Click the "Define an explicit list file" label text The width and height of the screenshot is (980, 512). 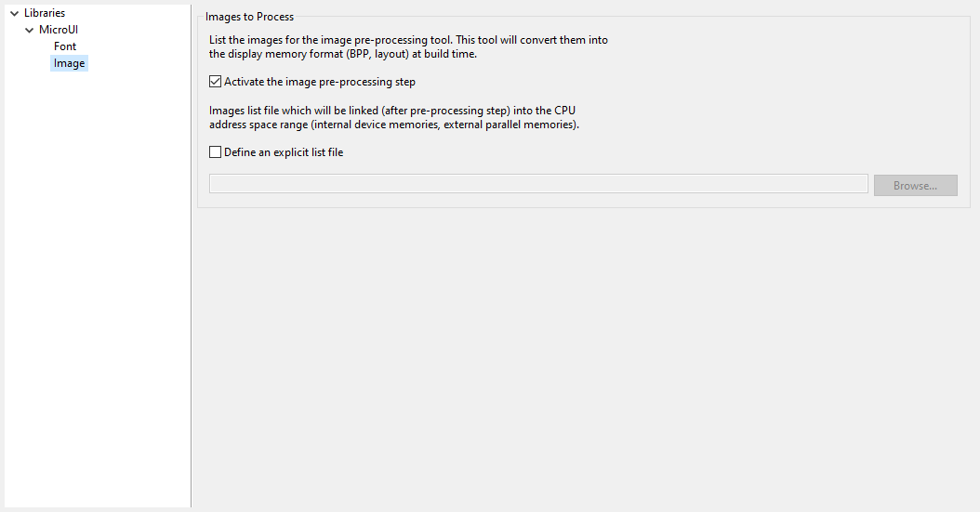[x=284, y=152]
